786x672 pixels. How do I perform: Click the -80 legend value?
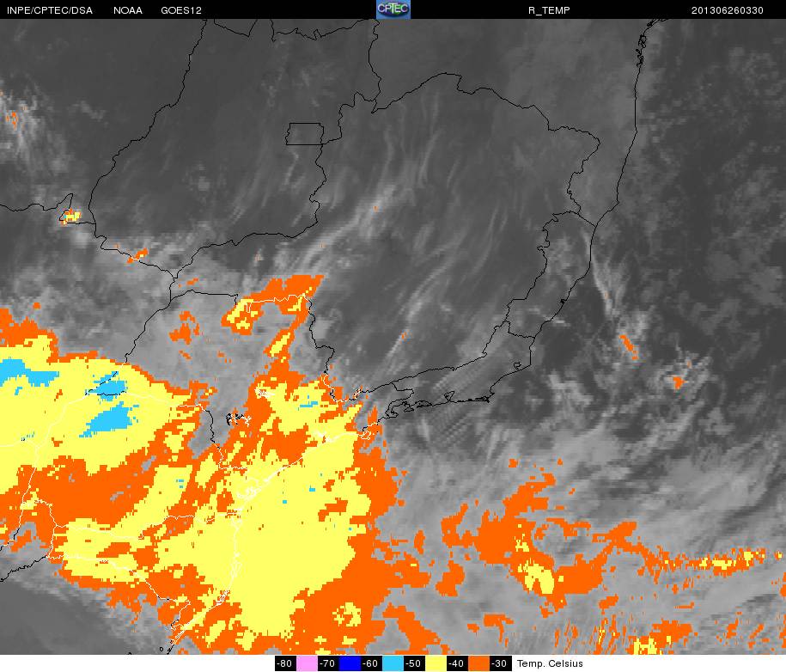click(285, 663)
